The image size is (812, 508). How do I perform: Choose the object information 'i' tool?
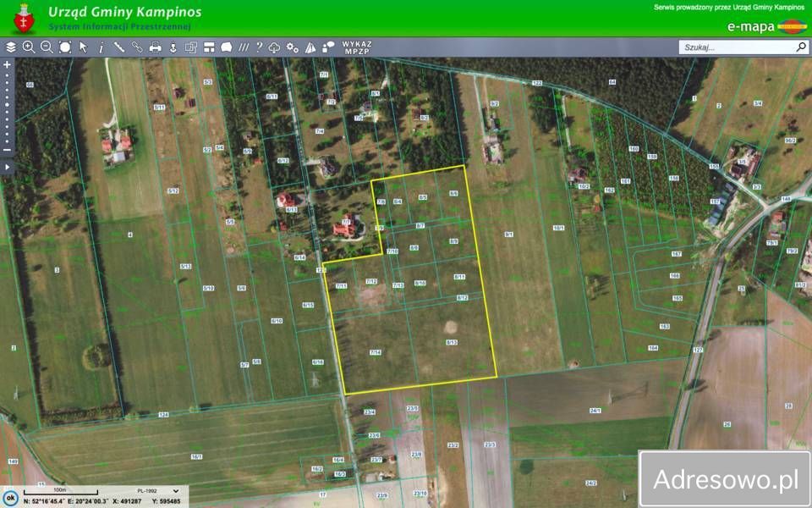click(x=101, y=47)
